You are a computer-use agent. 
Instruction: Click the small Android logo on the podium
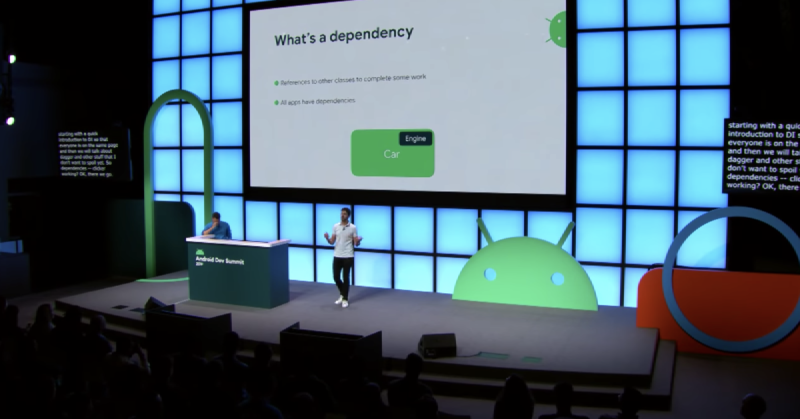click(200, 254)
